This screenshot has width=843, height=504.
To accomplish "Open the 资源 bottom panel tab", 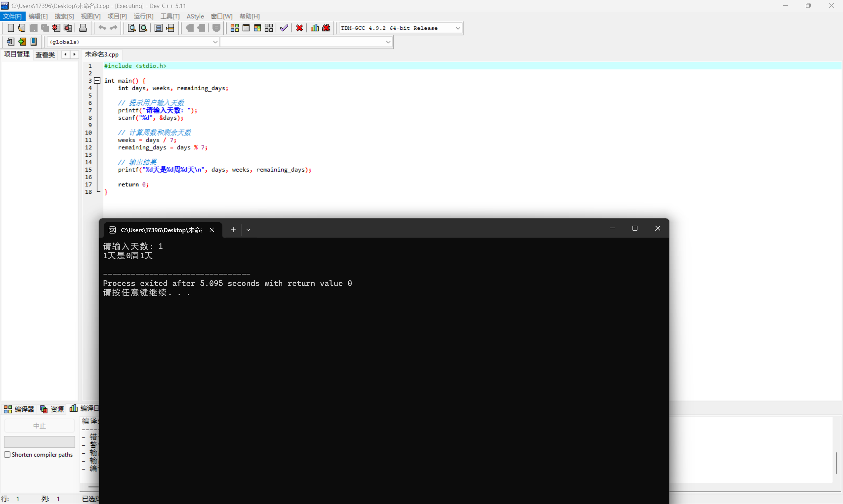I will point(52,409).
